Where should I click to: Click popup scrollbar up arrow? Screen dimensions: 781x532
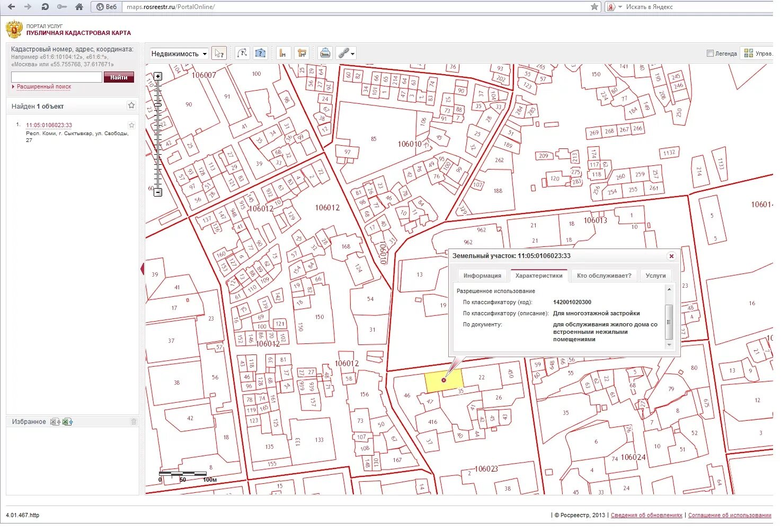669,290
